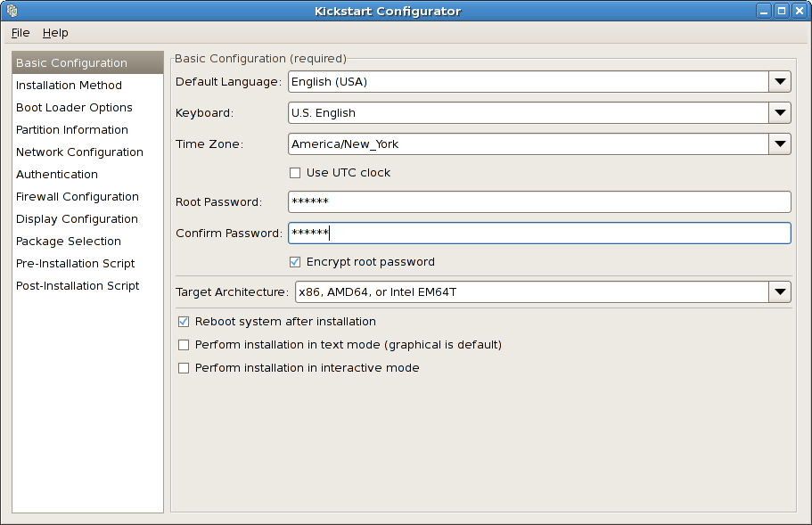Select Installation Method in sidebar
Image resolution: width=812 pixels, height=525 pixels.
point(69,86)
